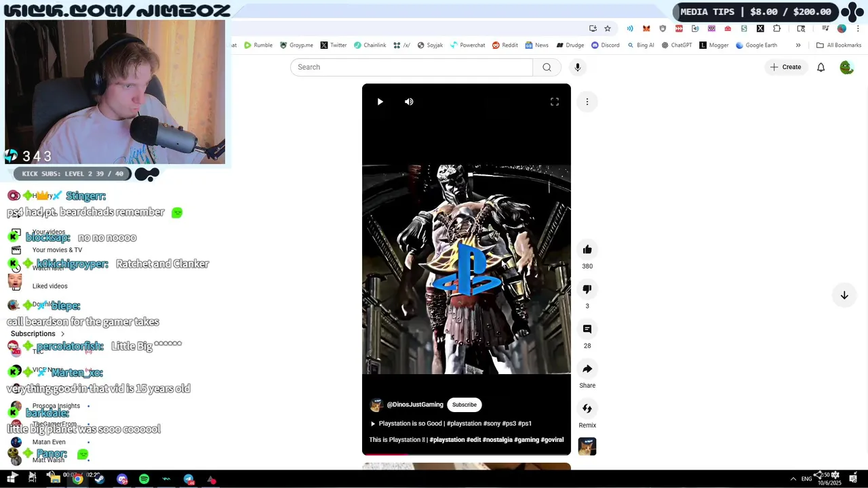Screen dimensions: 868x488
Task: Open the shield extension icon
Action: [x=663, y=28]
